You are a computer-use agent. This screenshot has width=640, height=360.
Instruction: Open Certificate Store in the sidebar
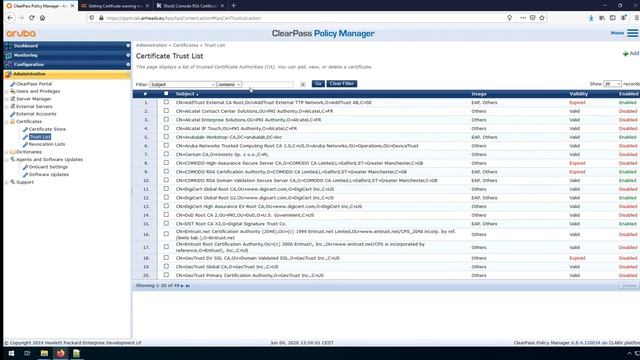coord(47,129)
